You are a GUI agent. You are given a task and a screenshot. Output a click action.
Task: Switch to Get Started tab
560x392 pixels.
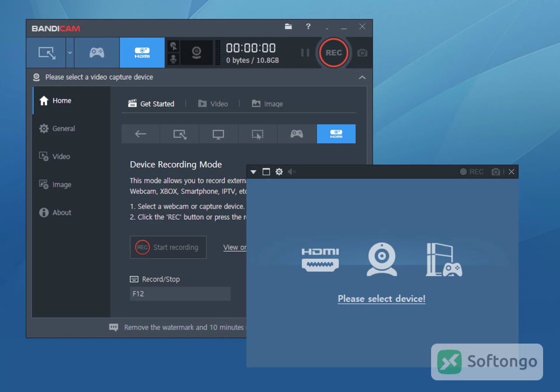[x=151, y=104]
